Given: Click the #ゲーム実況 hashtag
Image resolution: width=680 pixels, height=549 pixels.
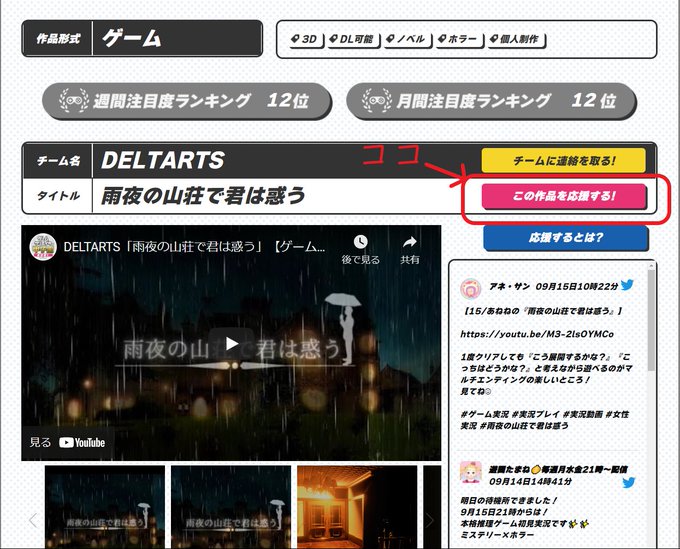Looking at the screenshot, I should [484, 414].
